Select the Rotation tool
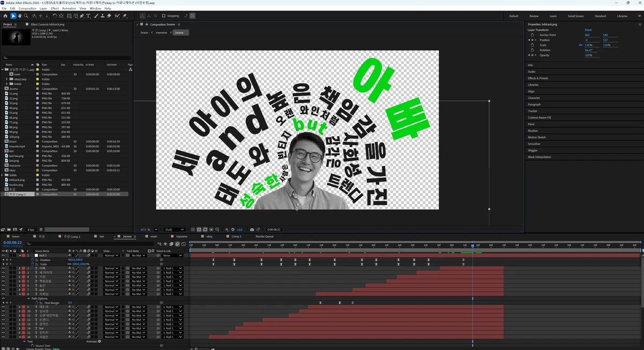644x350 pixels. [55, 16]
